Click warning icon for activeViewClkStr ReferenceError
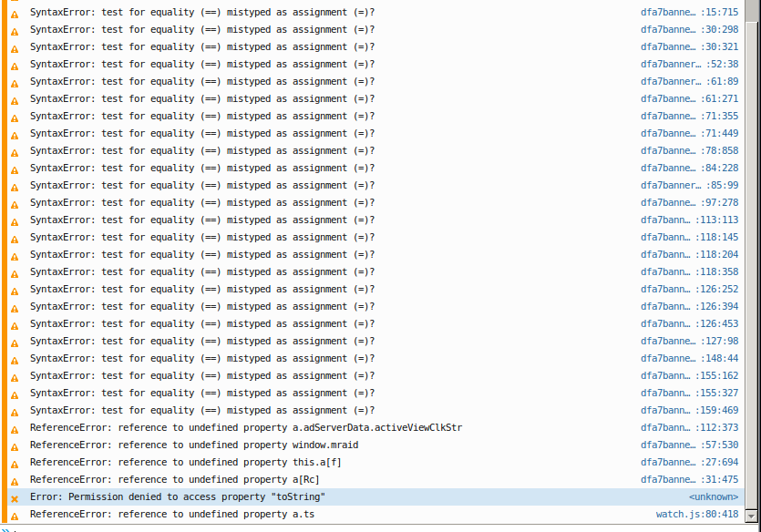This screenshot has height=532, width=761. [x=15, y=430]
